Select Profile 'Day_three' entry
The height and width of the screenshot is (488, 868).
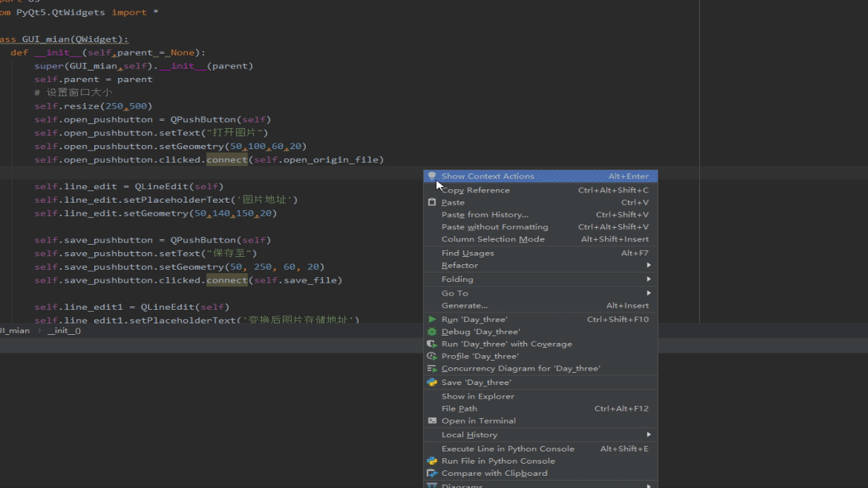pyautogui.click(x=540, y=356)
